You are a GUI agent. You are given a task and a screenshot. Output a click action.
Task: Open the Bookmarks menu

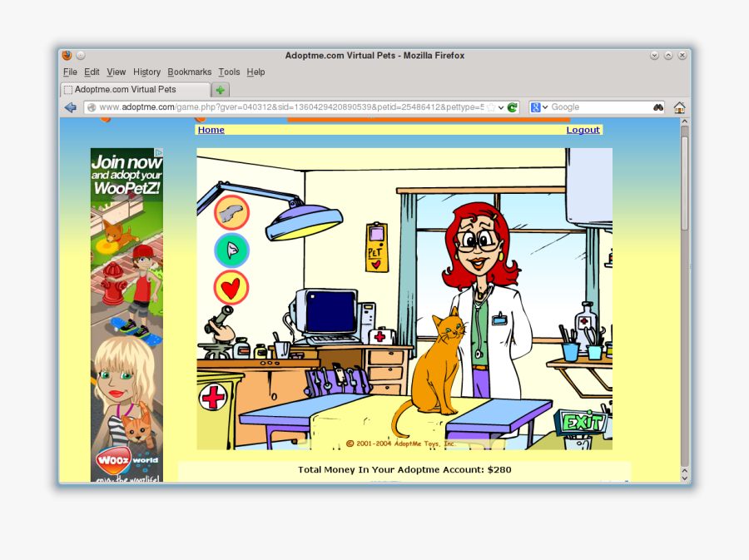190,72
